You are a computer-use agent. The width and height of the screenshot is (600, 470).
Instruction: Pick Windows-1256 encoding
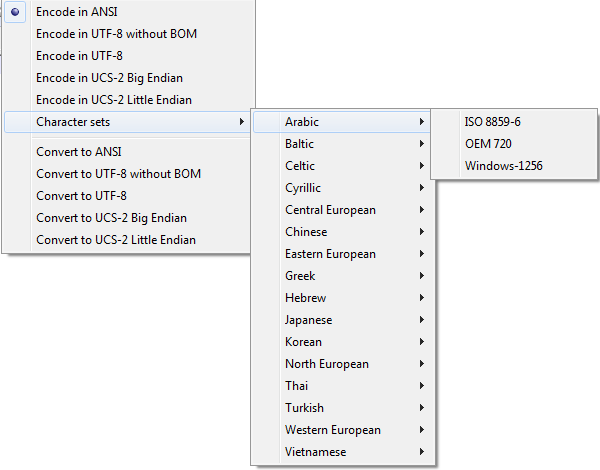pyautogui.click(x=503, y=166)
